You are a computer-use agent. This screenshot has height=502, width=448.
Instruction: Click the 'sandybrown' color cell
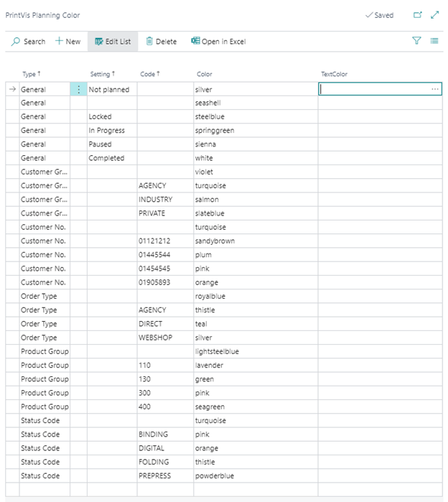click(x=256, y=241)
